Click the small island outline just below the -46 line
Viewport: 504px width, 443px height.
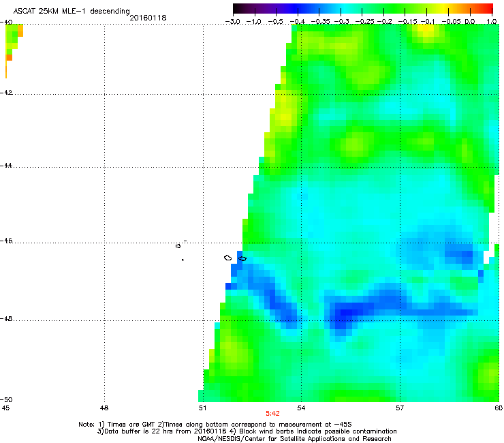pyautogui.click(x=178, y=246)
